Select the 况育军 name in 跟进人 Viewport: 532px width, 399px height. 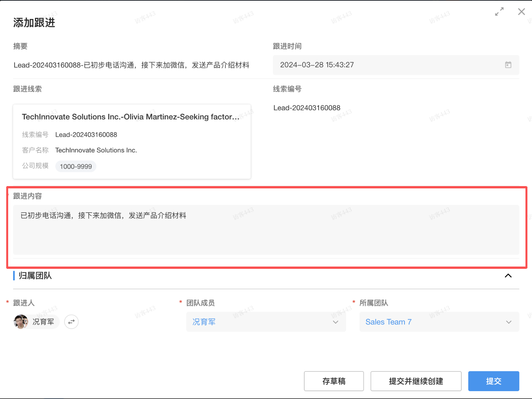(x=43, y=322)
